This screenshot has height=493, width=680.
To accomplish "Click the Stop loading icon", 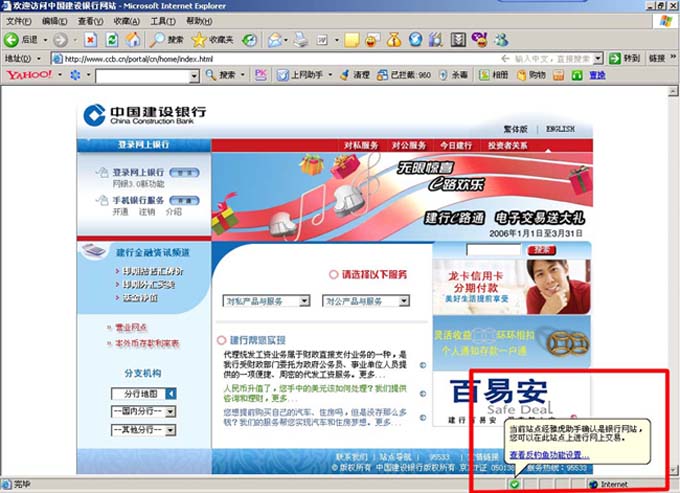I will pos(90,40).
